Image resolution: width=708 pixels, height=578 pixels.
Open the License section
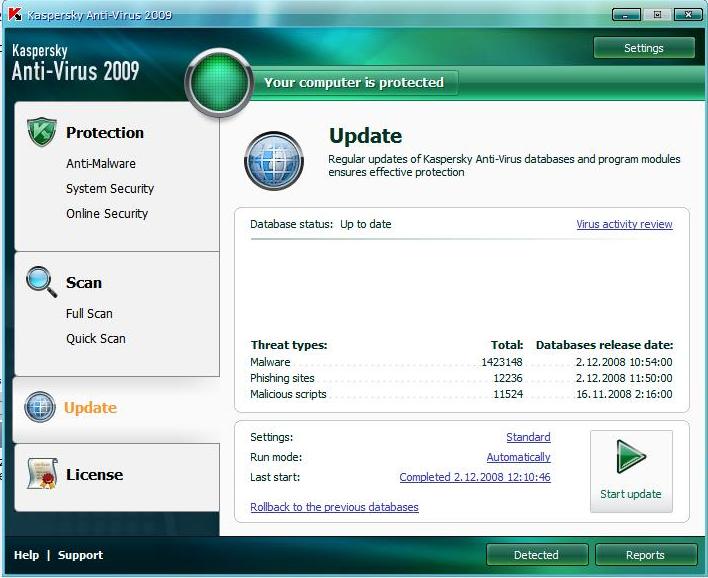click(x=94, y=475)
